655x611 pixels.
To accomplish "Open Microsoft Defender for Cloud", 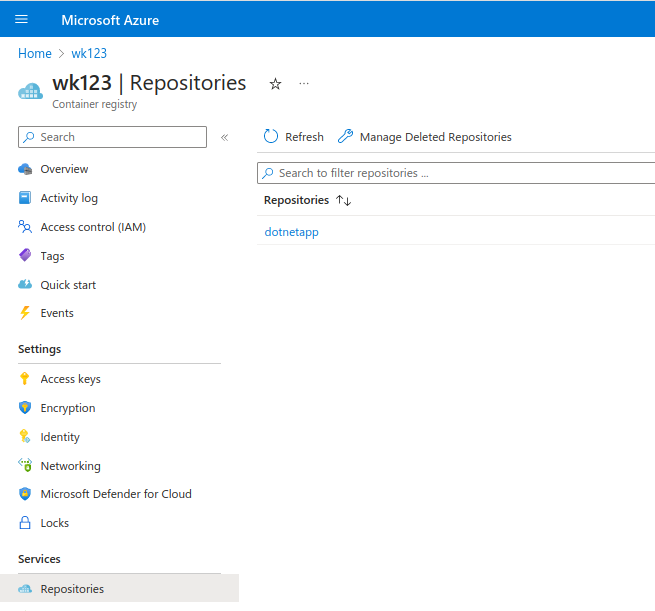I will [116, 494].
